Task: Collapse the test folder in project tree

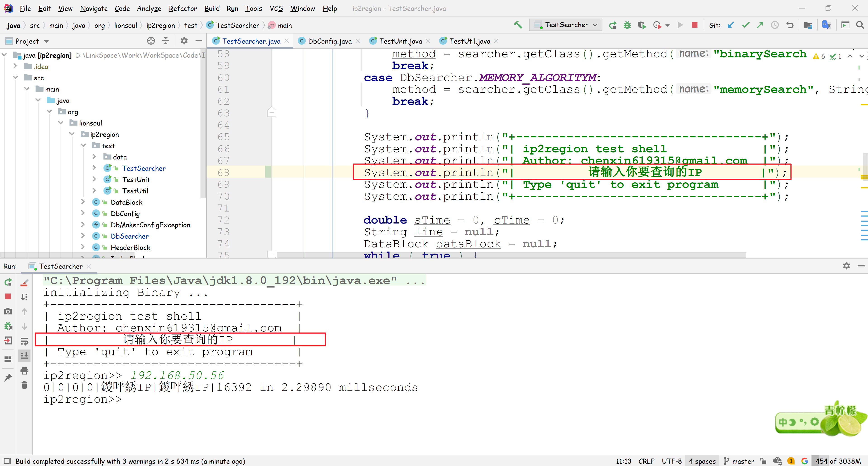Action: click(83, 145)
